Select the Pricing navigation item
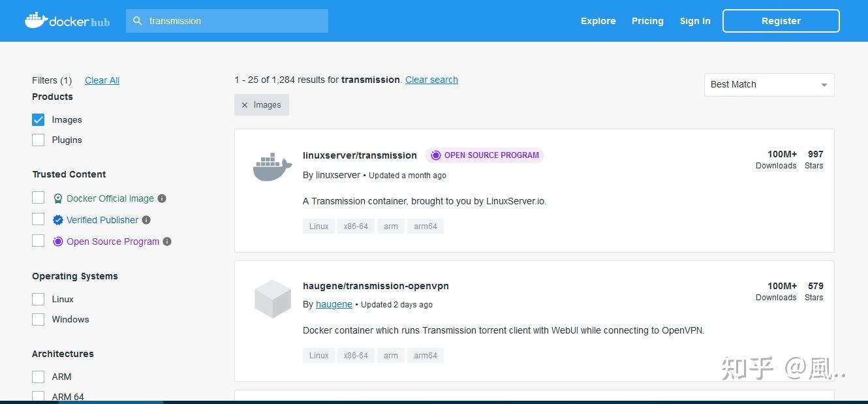Image resolution: width=868 pixels, height=404 pixels. click(x=647, y=21)
